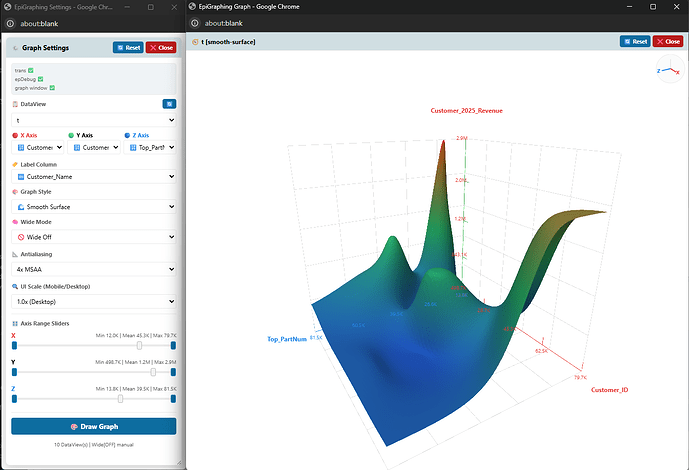The height and width of the screenshot is (470, 689).
Task: Click Customer_2025_Revenue axis label in graph
Action: click(x=466, y=111)
